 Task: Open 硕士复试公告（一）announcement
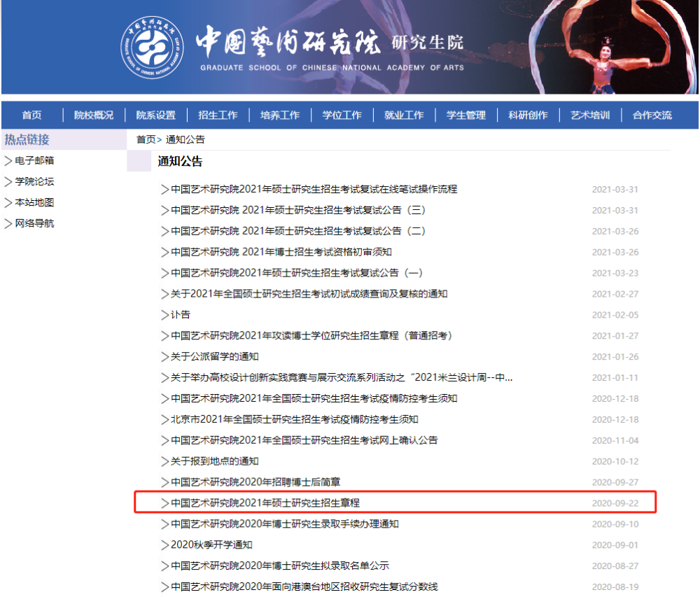pyautogui.click(x=297, y=273)
